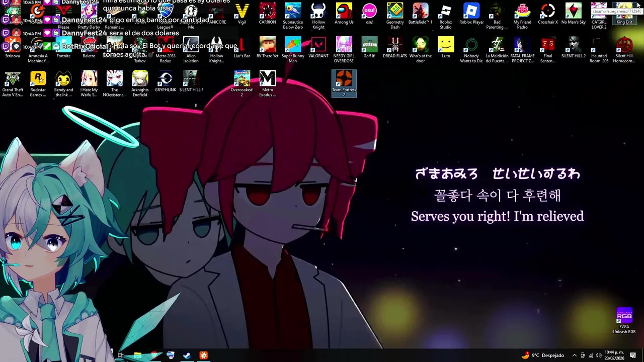Launch Grand Theft Auto V shortcut
Viewport: 644px width, 362px height.
[x=13, y=83]
